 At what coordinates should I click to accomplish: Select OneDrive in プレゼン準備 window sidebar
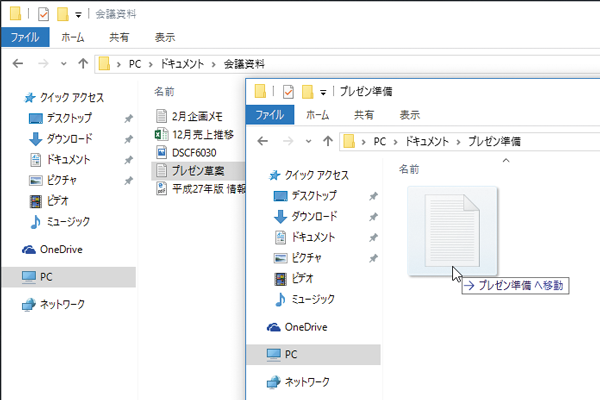pos(306,327)
